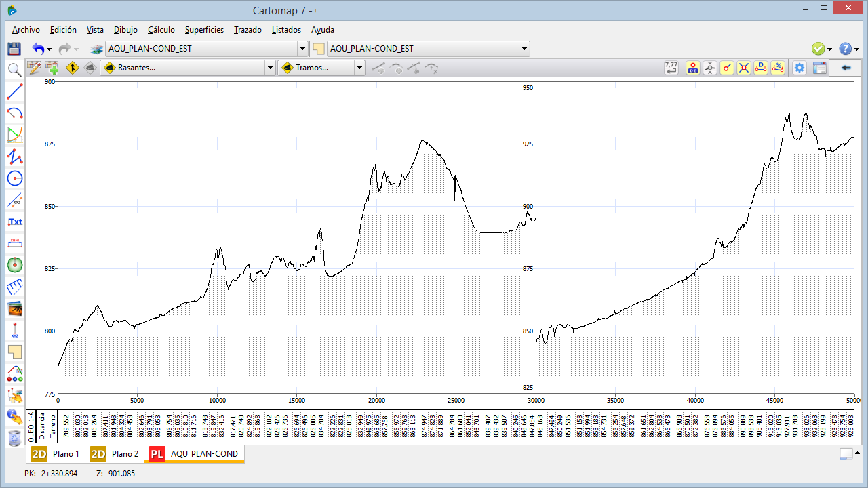Choose the Txt text tool
Image resolution: width=868 pixels, height=488 pixels.
coord(14,222)
